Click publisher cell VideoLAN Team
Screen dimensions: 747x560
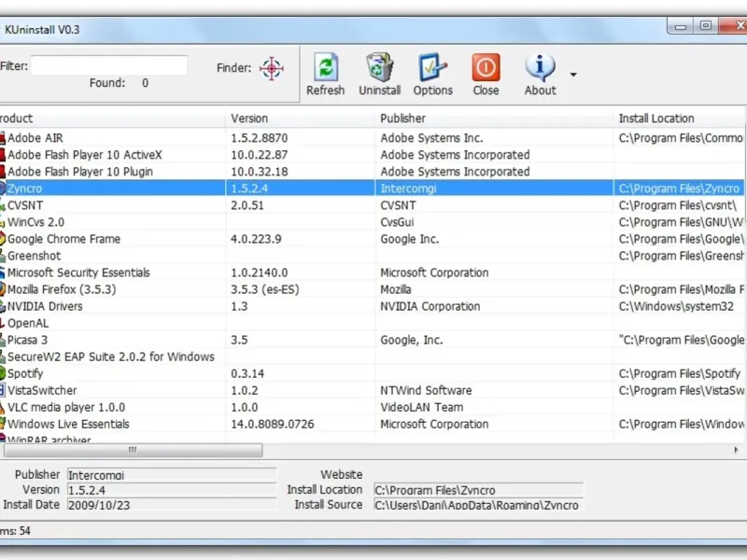pos(422,407)
